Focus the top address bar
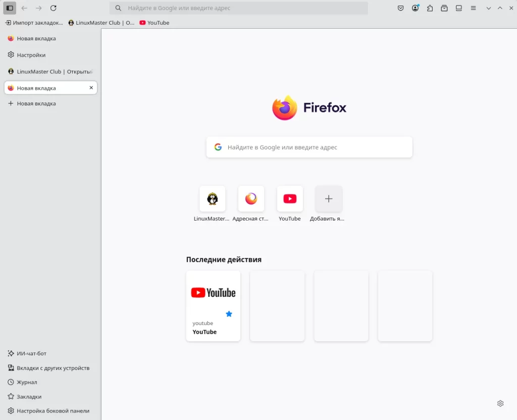Image resolution: width=517 pixels, height=420 pixels. click(x=239, y=8)
